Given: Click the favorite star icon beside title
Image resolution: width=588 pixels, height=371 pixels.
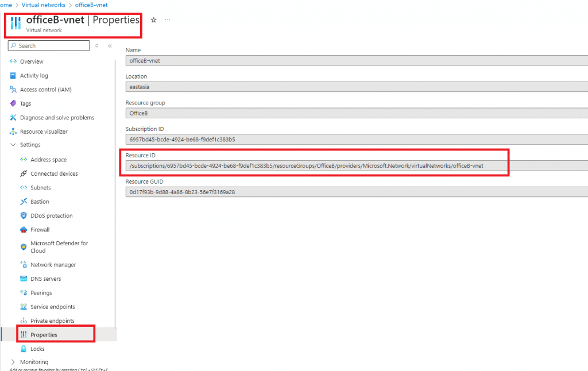Looking at the screenshot, I should 153,20.
